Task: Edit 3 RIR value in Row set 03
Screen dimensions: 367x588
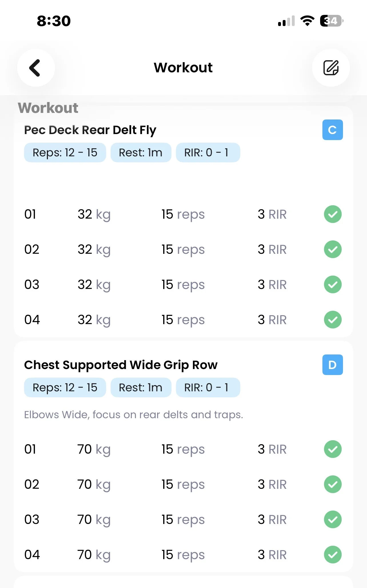Action: [x=272, y=520]
